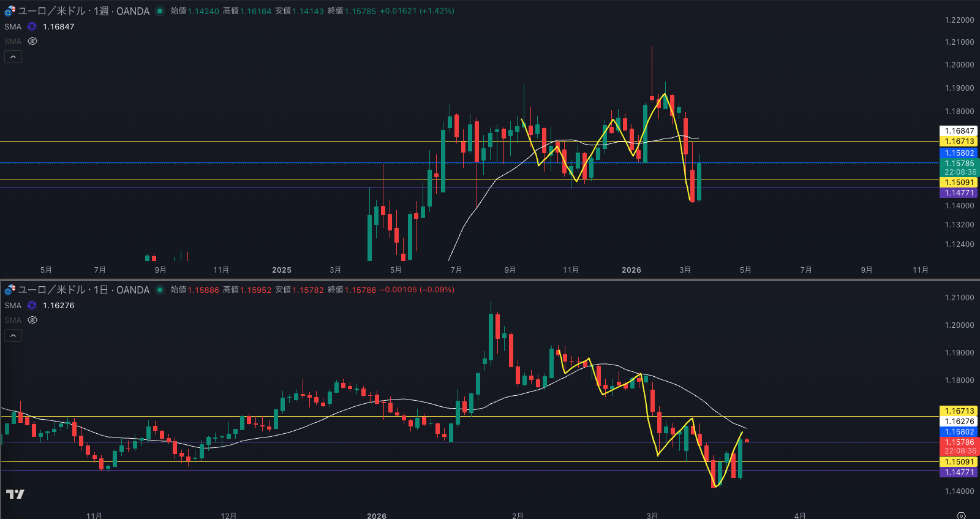
Task: Click the 2026 label on weekly time axis
Action: pyautogui.click(x=631, y=270)
